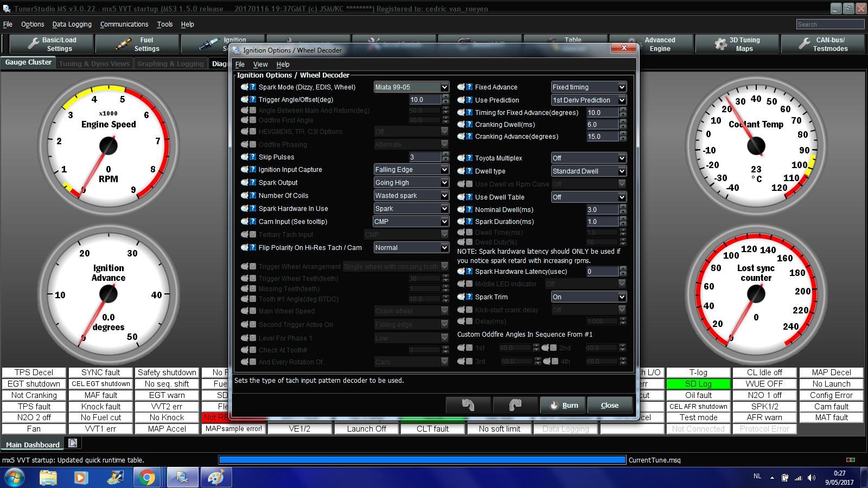The width and height of the screenshot is (868, 488).
Task: Open Fuel Settings in the toolbar
Action: point(137,44)
